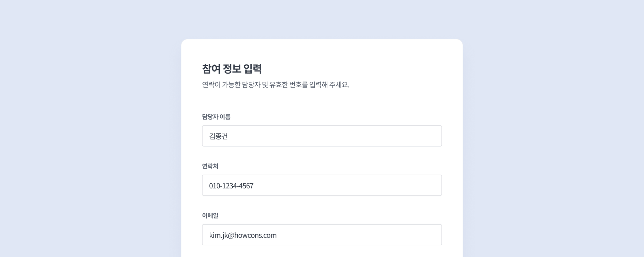Click the howcons.com domain in the email
The width and height of the screenshot is (644, 257).
tap(256, 235)
